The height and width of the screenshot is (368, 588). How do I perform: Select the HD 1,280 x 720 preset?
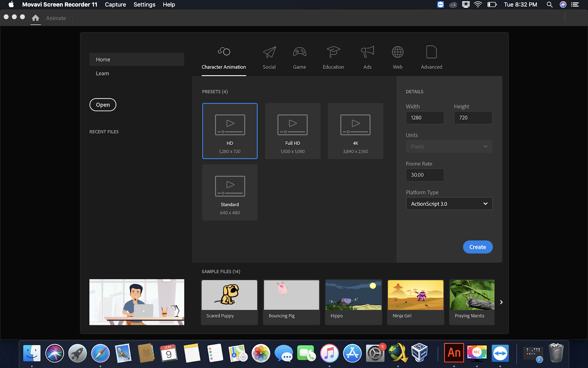click(230, 131)
